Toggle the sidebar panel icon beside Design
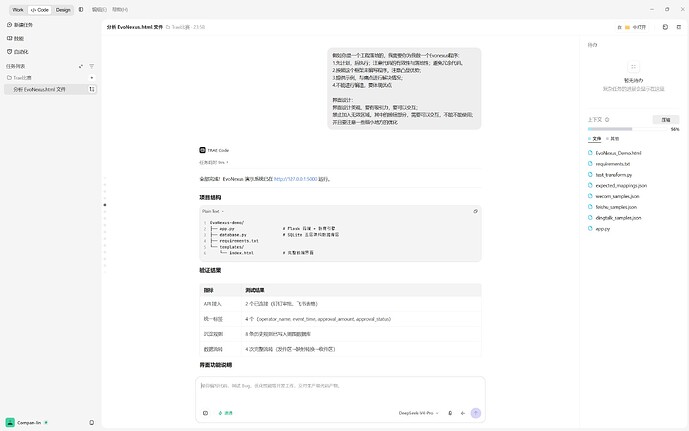Screen dimensions: 689x431 coord(81,9)
